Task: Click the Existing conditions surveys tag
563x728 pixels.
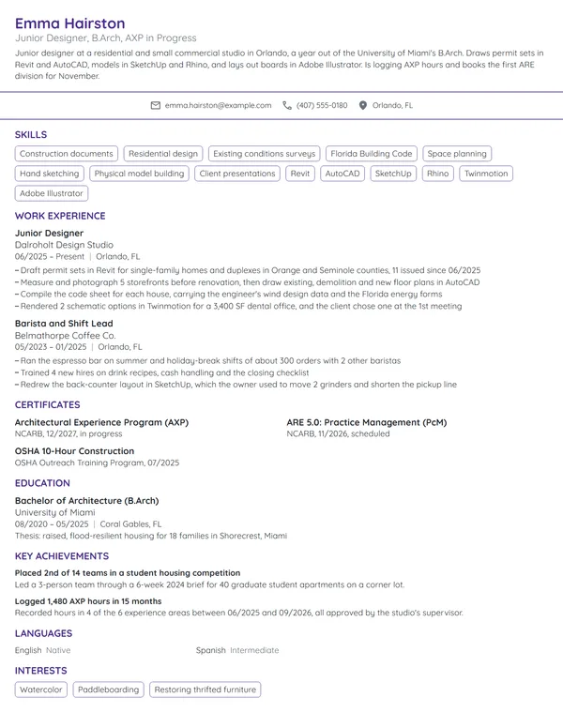Action: pyautogui.click(x=264, y=154)
